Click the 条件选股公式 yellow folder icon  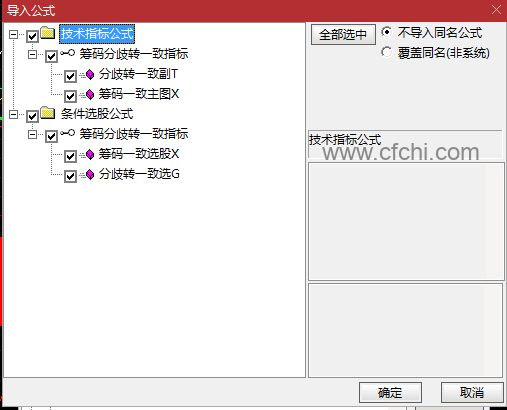coord(48,113)
